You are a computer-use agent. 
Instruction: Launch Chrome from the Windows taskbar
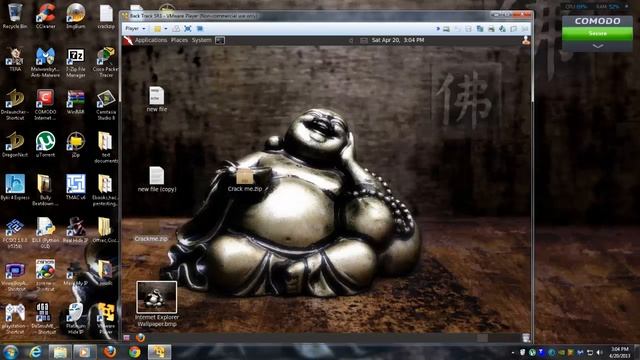pyautogui.click(x=134, y=352)
